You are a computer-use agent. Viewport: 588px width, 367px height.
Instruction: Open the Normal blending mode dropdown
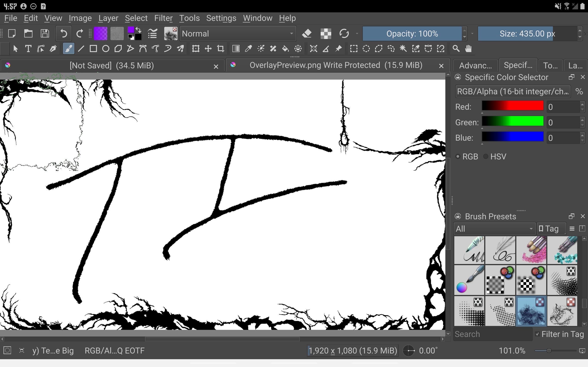238,33
